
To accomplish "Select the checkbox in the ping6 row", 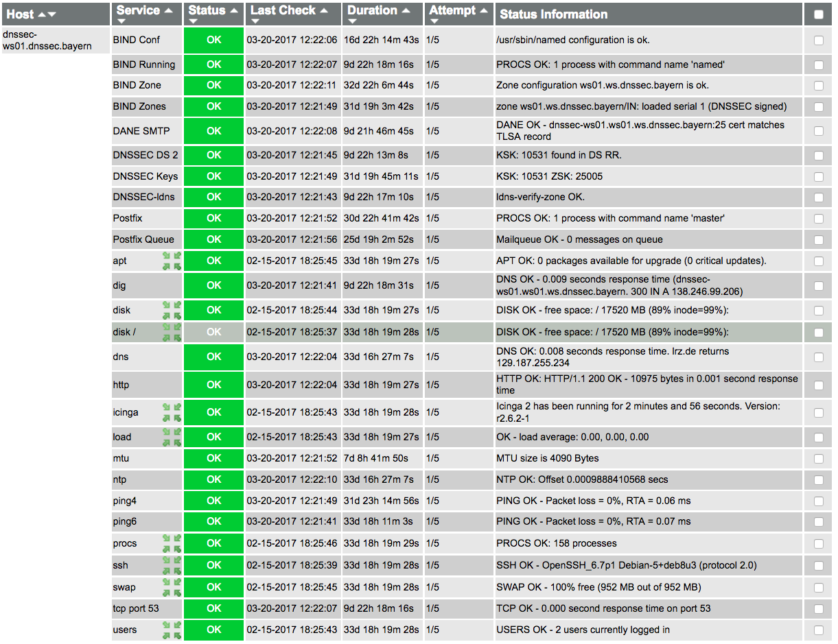I will pyautogui.click(x=818, y=521).
